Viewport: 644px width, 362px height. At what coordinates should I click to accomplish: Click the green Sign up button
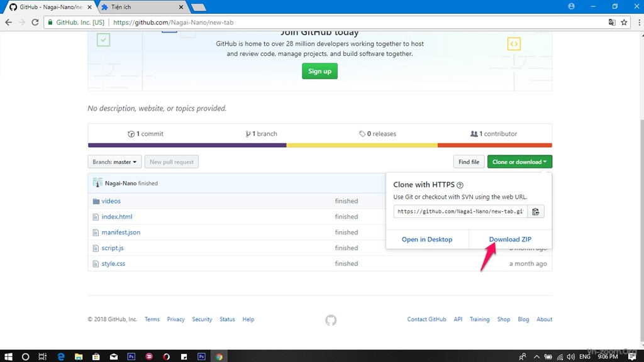point(319,71)
